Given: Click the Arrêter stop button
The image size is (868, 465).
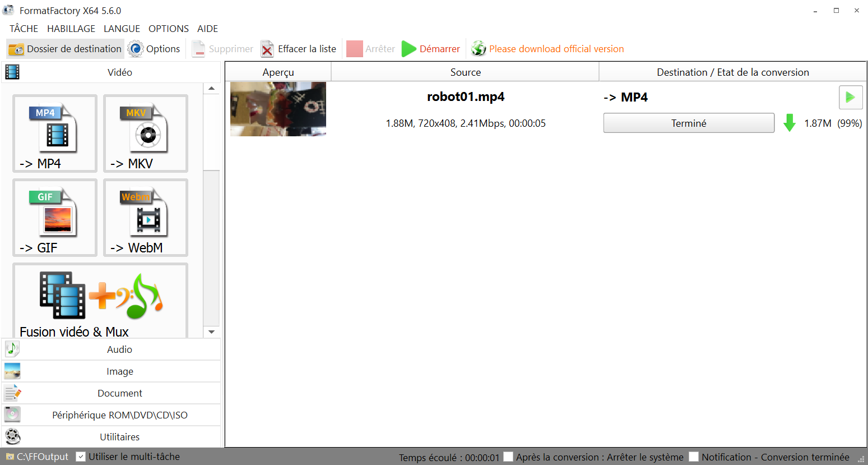Looking at the screenshot, I should (370, 49).
